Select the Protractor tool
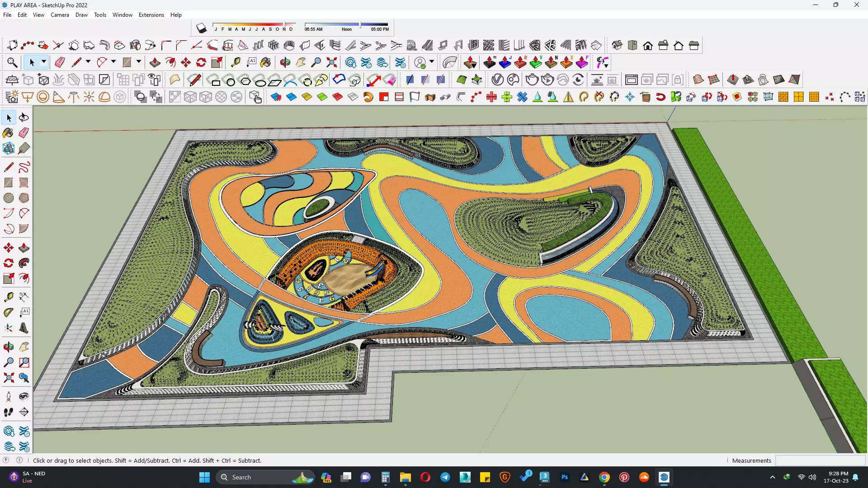The width and height of the screenshot is (868, 488). click(8, 312)
